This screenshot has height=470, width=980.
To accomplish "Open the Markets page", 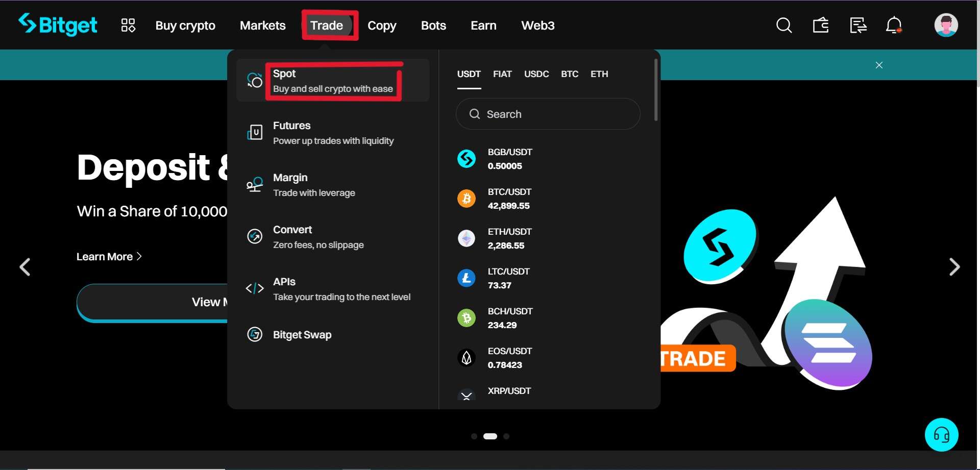I will 263,26.
